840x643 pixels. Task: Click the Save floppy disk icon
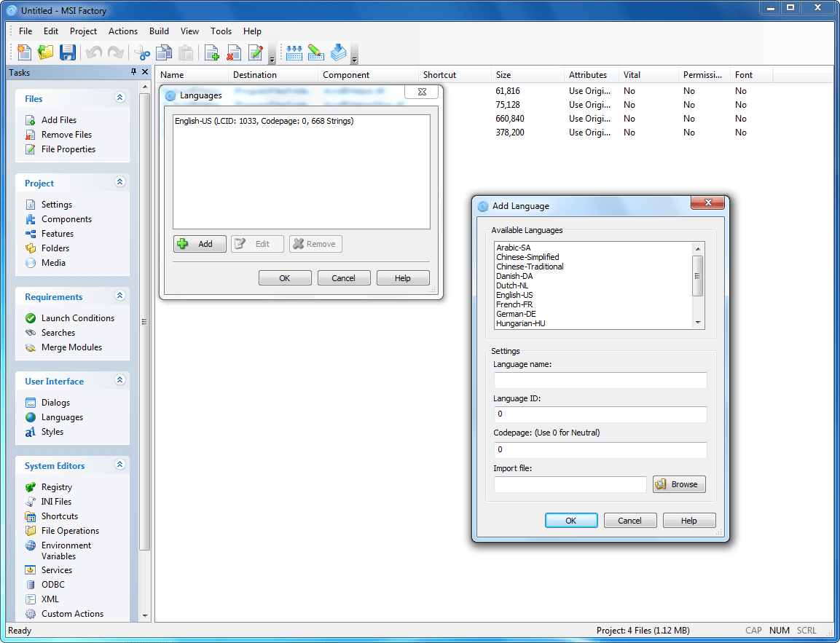coord(68,52)
